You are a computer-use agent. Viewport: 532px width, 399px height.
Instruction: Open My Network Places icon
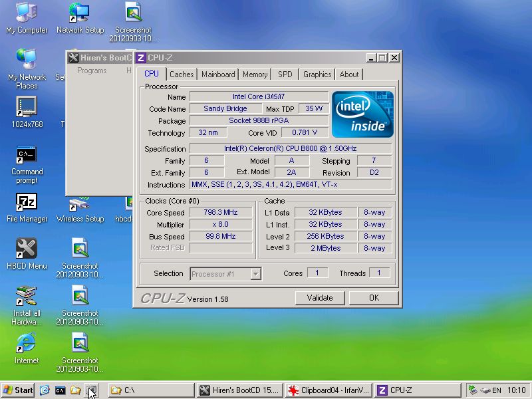27,69
